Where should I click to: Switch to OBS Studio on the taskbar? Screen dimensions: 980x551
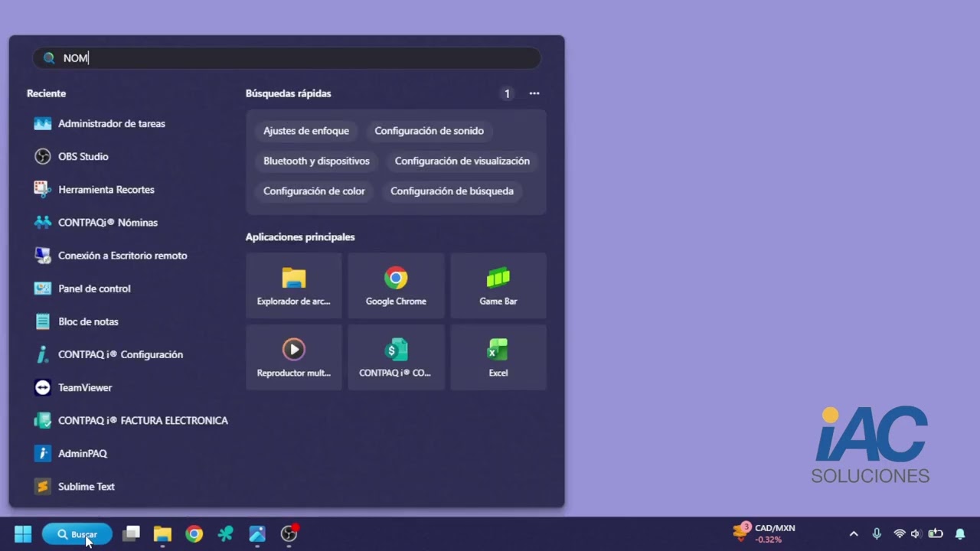click(x=289, y=534)
